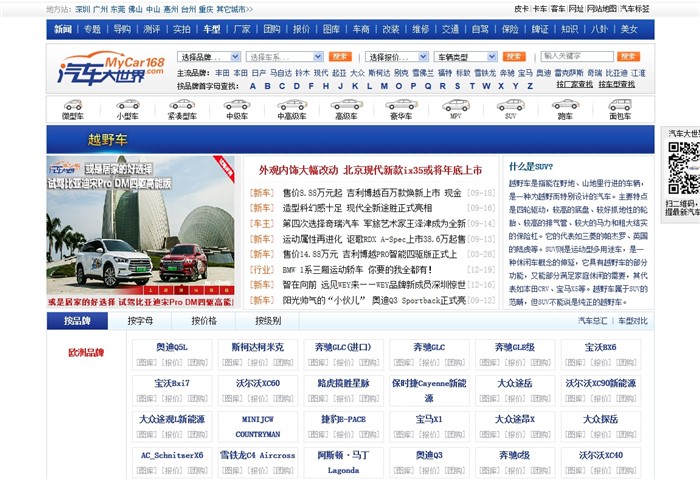The width and height of the screenshot is (700, 480).
Task: Select the 高级车 car type icon
Action: click(346, 110)
